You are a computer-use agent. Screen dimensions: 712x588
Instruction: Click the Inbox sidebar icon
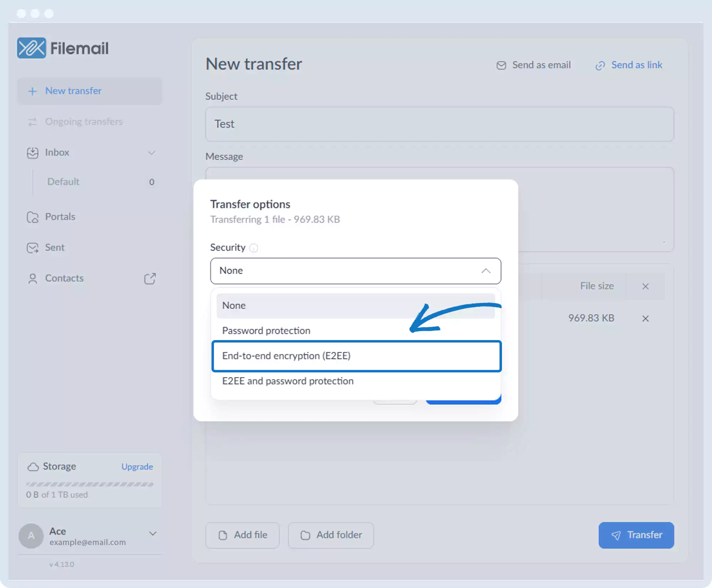click(32, 153)
